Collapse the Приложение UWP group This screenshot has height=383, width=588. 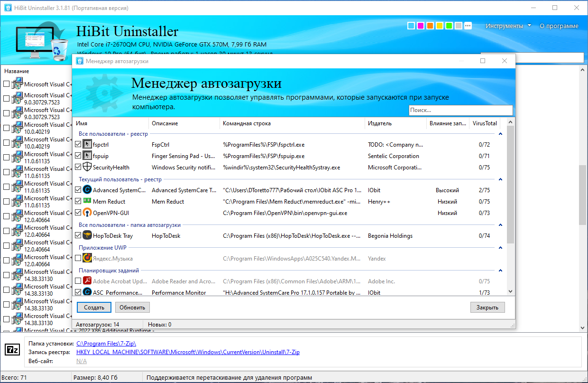coord(500,248)
